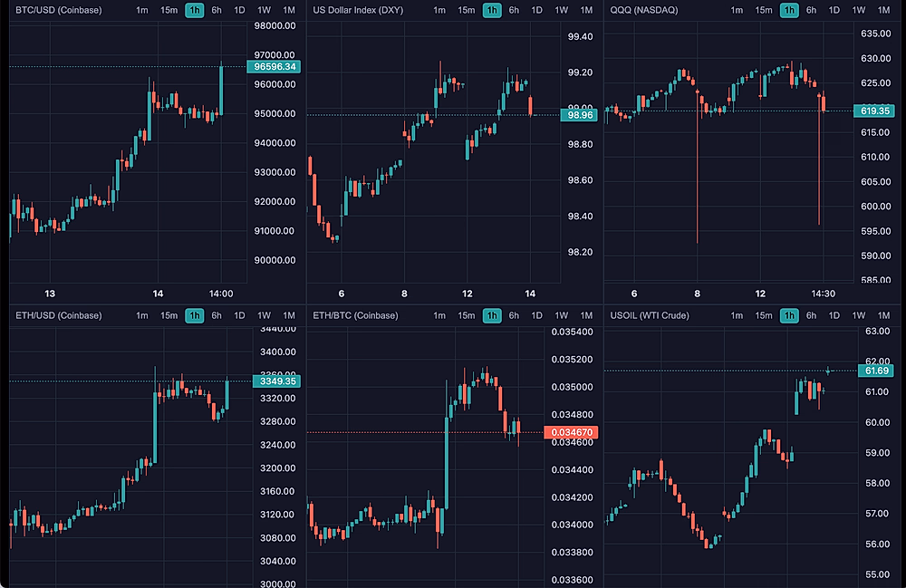Image resolution: width=906 pixels, height=588 pixels.
Task: Click 14:00 time marker on BTC/USD axis
Action: coord(221,294)
